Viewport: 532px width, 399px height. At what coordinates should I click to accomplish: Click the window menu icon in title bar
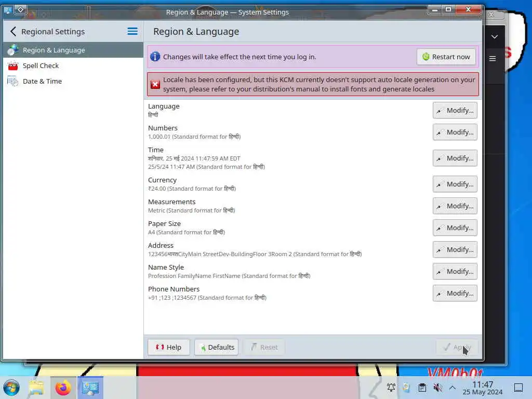click(7, 10)
